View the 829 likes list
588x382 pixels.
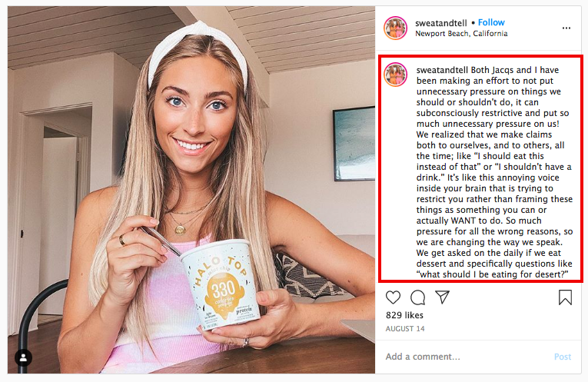pyautogui.click(x=404, y=315)
